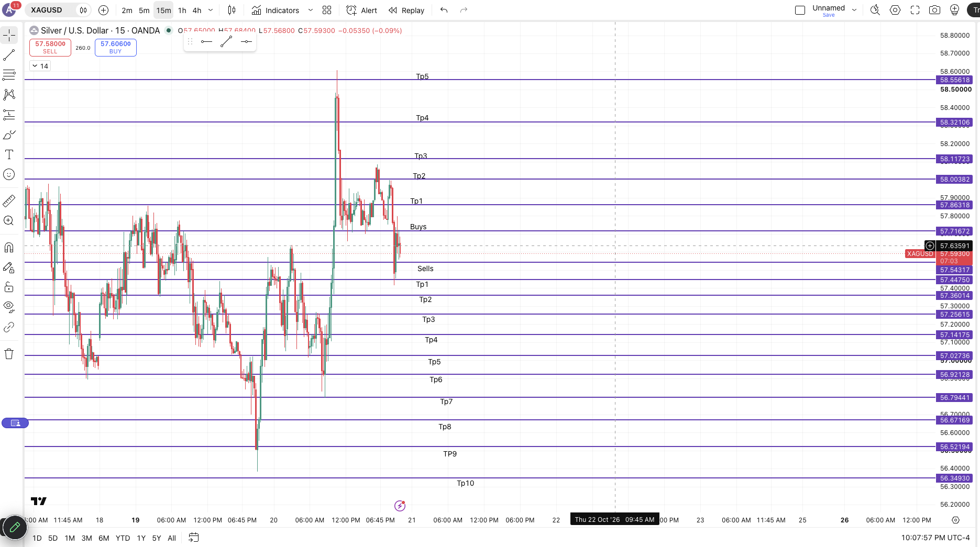Open time axis settings gear
Image resolution: width=980 pixels, height=547 pixels.
click(x=955, y=520)
